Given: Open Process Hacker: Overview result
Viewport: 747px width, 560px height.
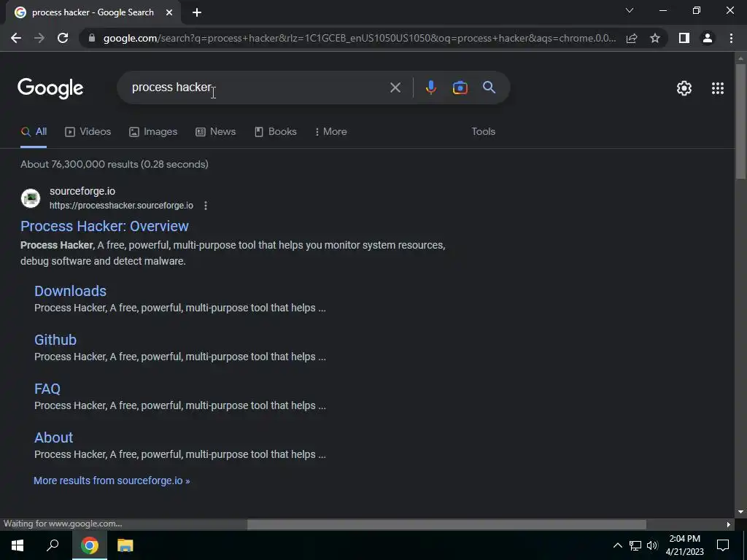Looking at the screenshot, I should (x=104, y=226).
